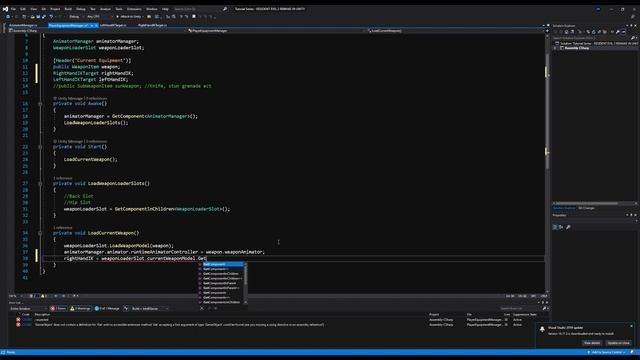This screenshot has width=640, height=360.
Task: Click the Solution Explorer Home icon
Action: coord(567,31)
